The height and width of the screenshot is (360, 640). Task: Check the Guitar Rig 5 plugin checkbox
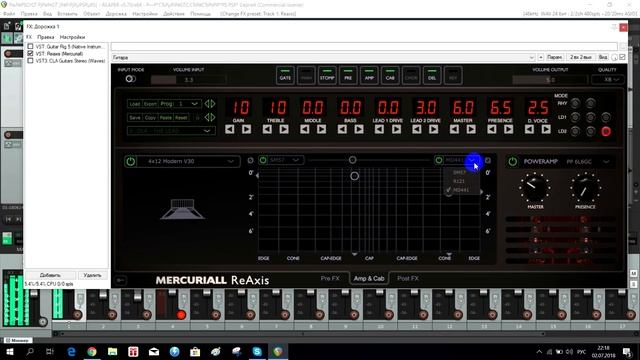(30, 47)
